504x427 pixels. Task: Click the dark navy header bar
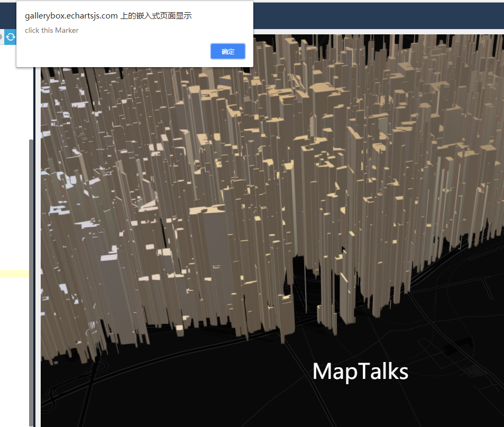click(370, 16)
